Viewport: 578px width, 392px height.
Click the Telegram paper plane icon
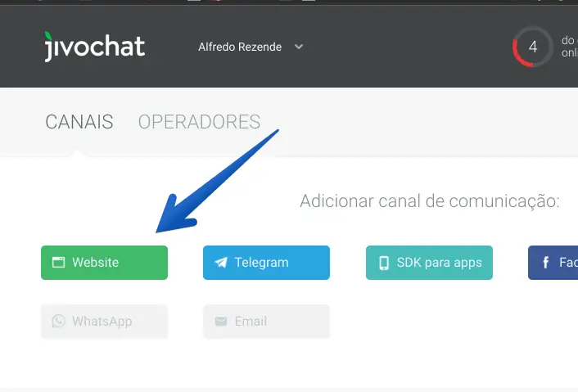click(221, 263)
